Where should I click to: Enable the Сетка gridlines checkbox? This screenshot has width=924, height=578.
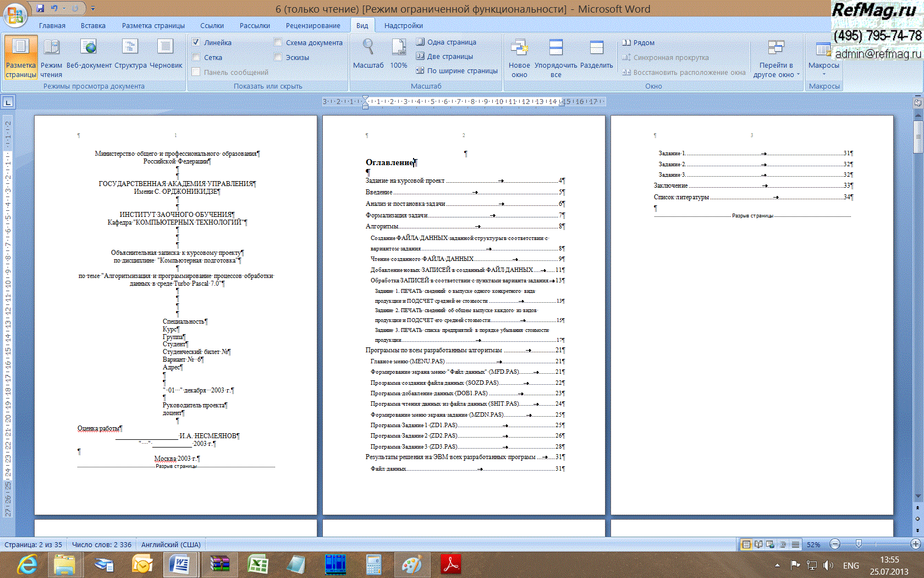pyautogui.click(x=196, y=57)
